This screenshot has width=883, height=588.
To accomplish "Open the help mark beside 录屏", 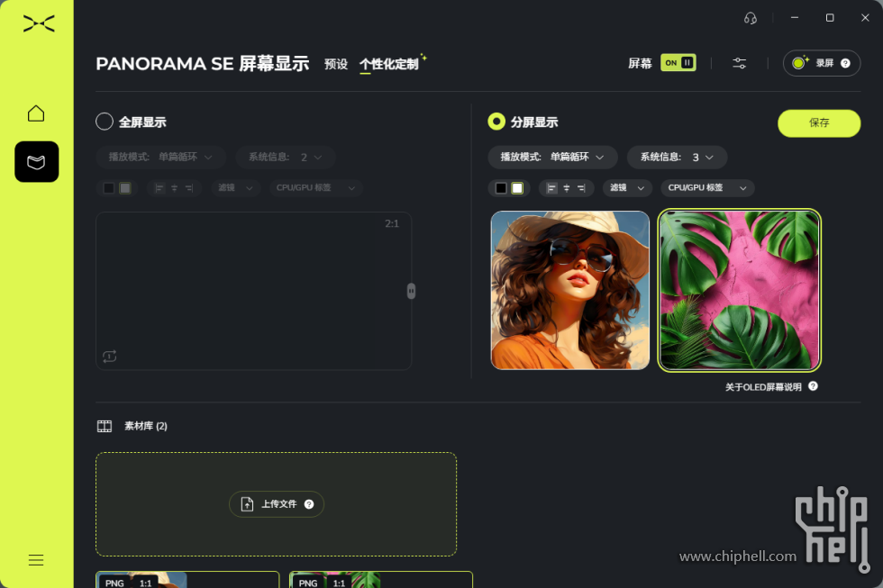I will (x=845, y=63).
